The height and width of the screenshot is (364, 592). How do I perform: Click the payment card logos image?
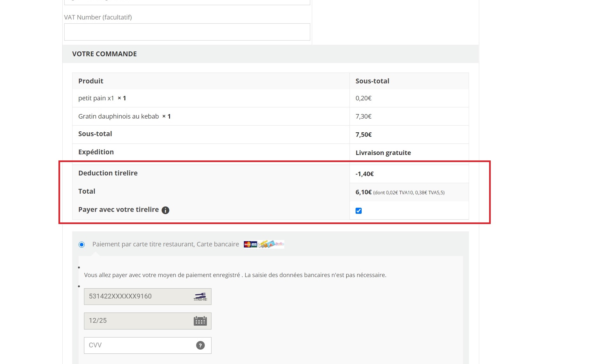(264, 244)
